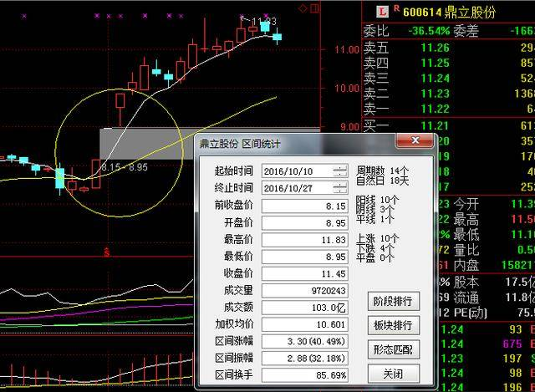Click the 板块排行 button
Image resolution: width=535 pixels, height=392 pixels.
click(394, 325)
